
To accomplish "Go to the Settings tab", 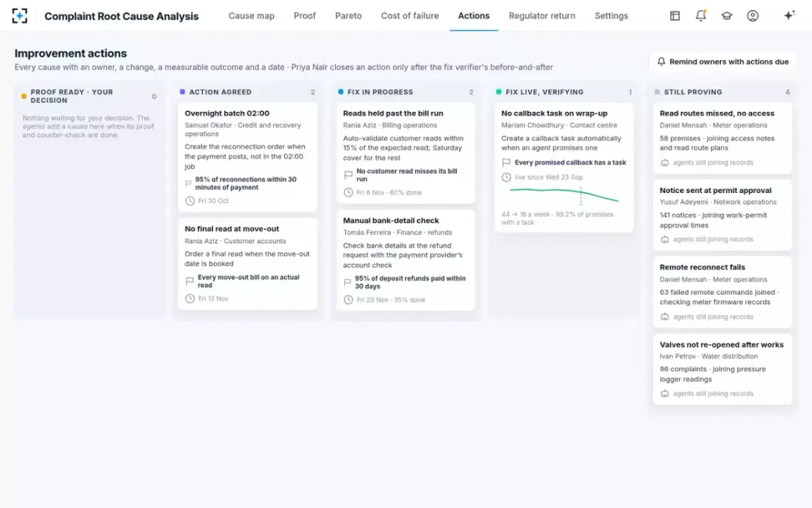I will coord(611,16).
